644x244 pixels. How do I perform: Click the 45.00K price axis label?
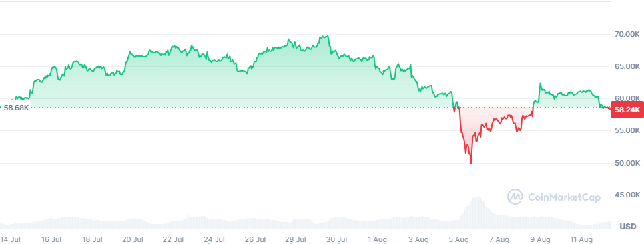627,195
